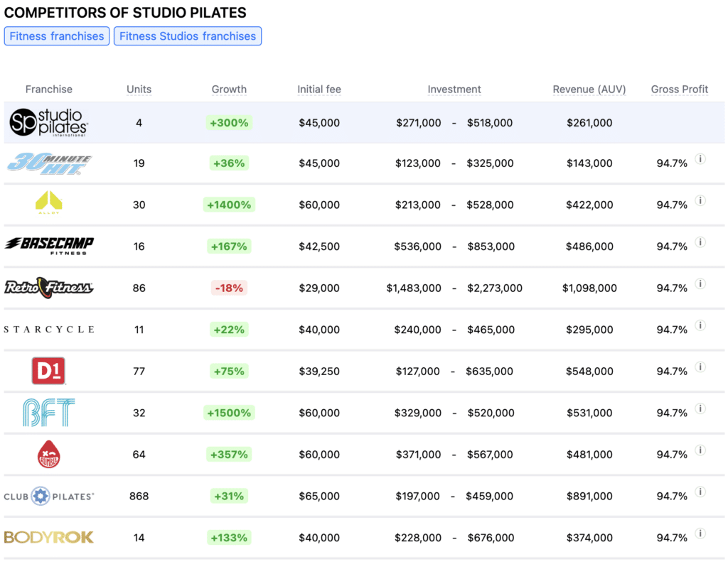Click the Franchise column header

49,89
